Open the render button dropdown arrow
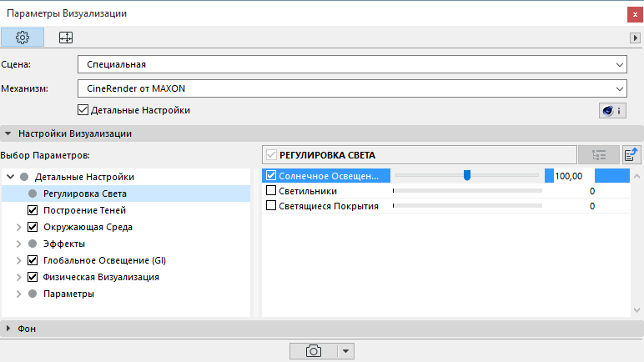Viewport: 644px width, 362px height. tap(346, 351)
